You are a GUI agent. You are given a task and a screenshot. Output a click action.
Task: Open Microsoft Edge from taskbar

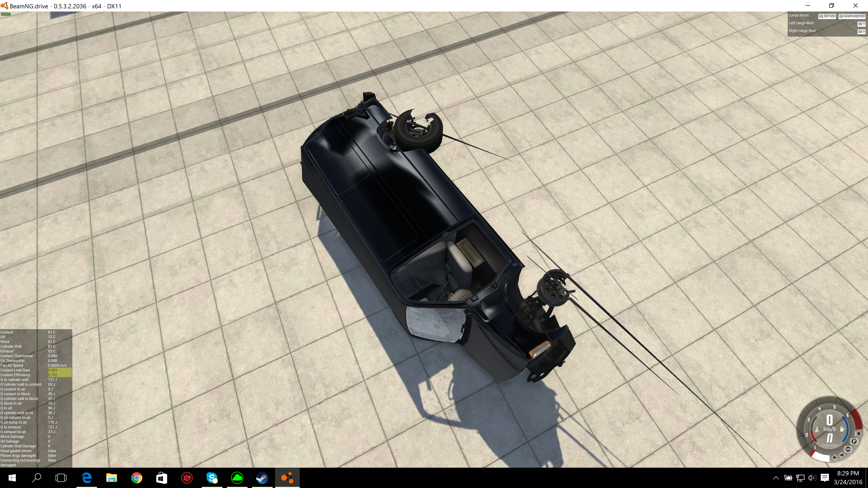pyautogui.click(x=87, y=478)
